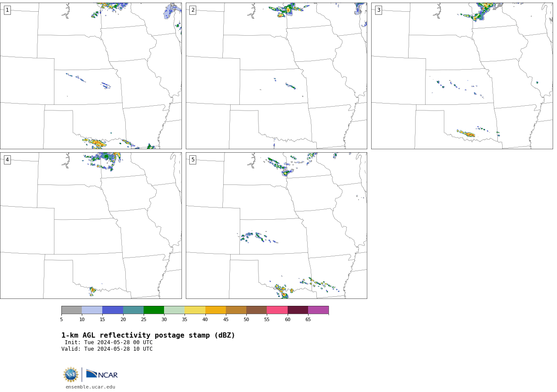This screenshot has height=392, width=557.
Task: Click the teal 20-25 dBZ swatch
Action: (x=133, y=310)
